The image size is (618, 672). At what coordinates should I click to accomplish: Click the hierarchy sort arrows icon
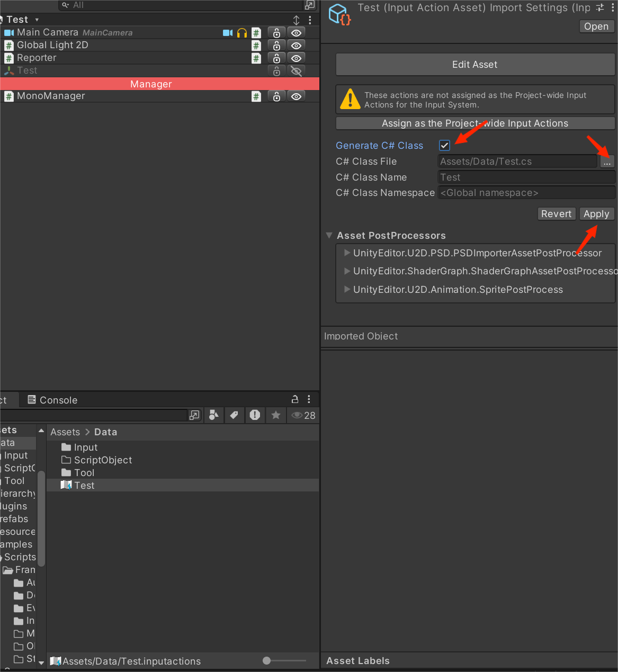(297, 20)
